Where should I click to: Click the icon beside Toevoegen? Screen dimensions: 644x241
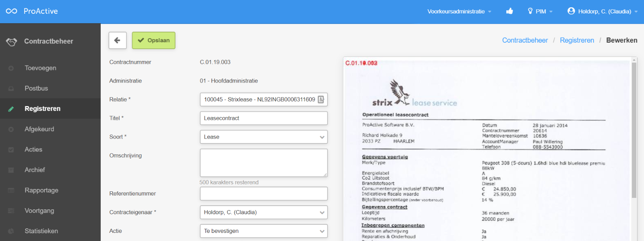11,68
